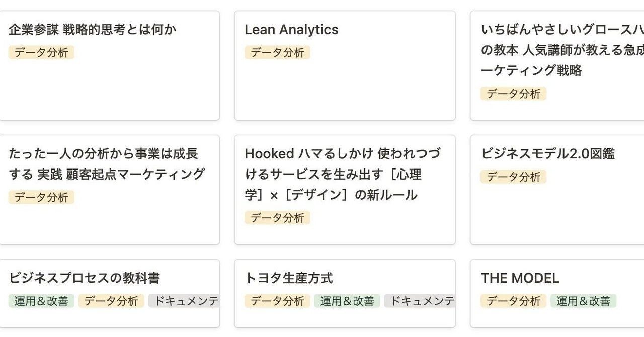Select データ分析 tag on the Hooked card
The image size is (644, 337).
(277, 218)
